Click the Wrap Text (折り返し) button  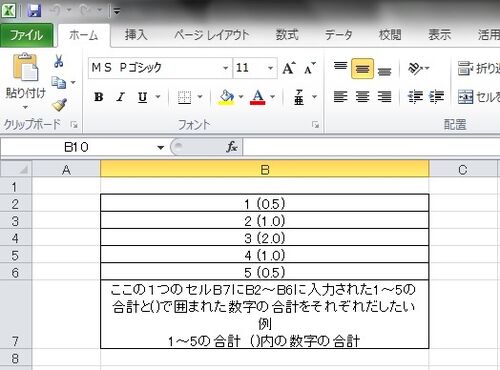tap(479, 68)
